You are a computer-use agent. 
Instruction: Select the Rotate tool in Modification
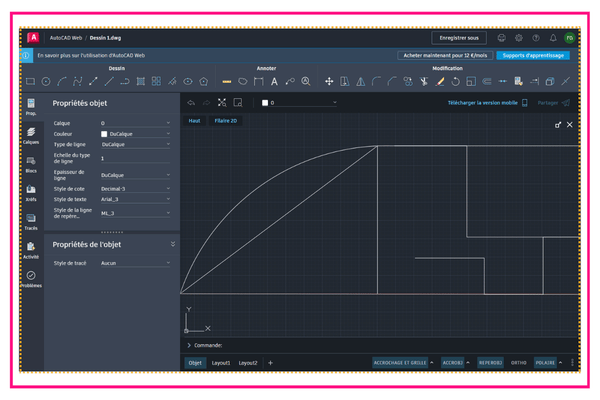pos(455,82)
